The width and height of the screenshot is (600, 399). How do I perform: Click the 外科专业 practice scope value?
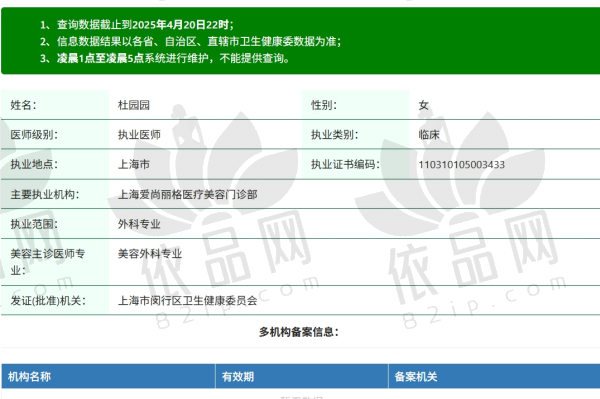tap(139, 224)
